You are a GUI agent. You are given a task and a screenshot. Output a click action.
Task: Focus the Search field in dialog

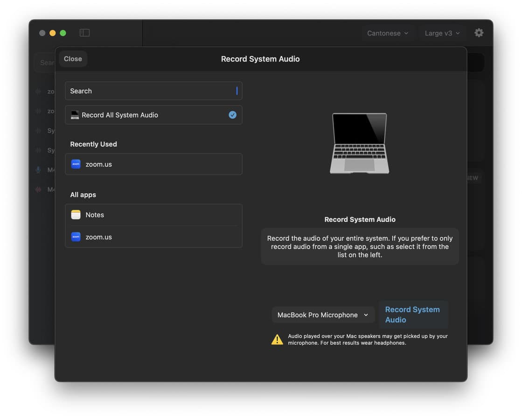(x=153, y=91)
